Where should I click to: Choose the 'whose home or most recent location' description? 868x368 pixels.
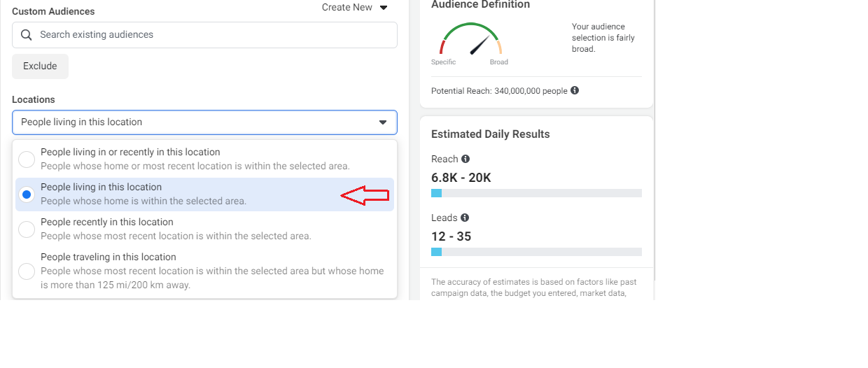(x=195, y=167)
